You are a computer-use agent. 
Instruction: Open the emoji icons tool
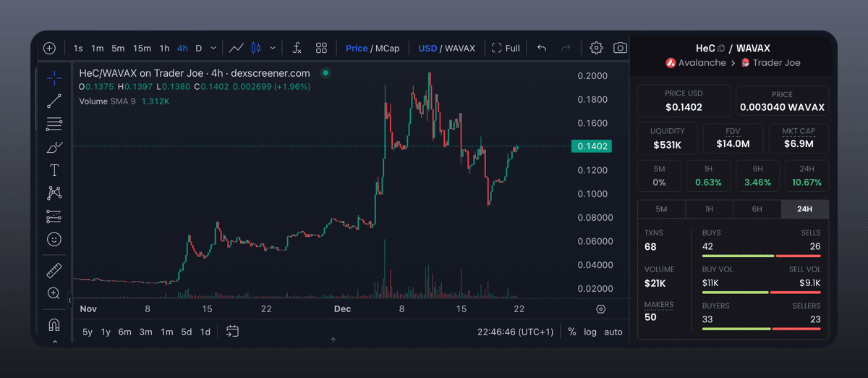[x=54, y=239]
